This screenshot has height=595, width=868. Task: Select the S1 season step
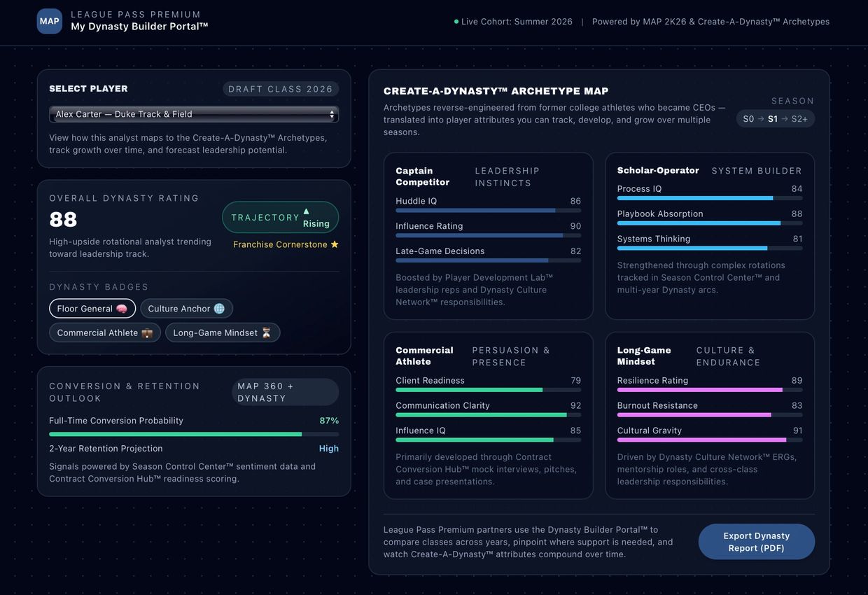click(x=773, y=119)
